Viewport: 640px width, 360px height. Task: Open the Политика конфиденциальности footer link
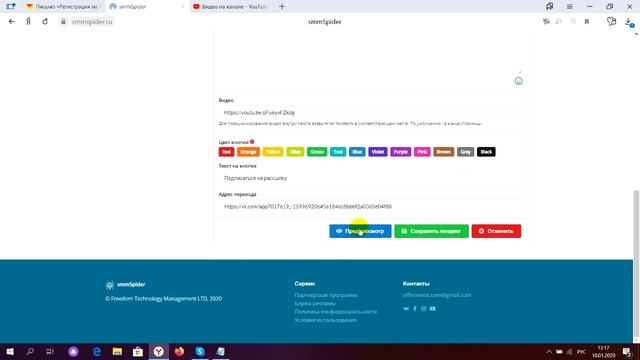click(x=336, y=311)
